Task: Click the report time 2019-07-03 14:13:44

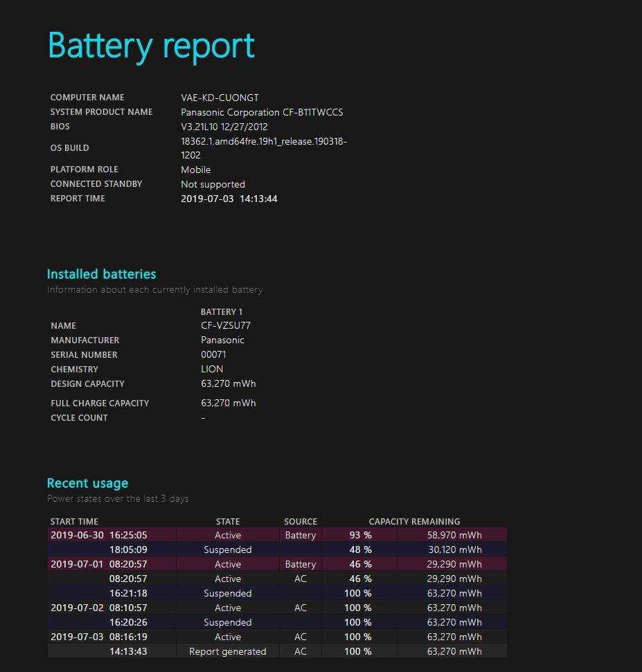Action: pyautogui.click(x=229, y=199)
